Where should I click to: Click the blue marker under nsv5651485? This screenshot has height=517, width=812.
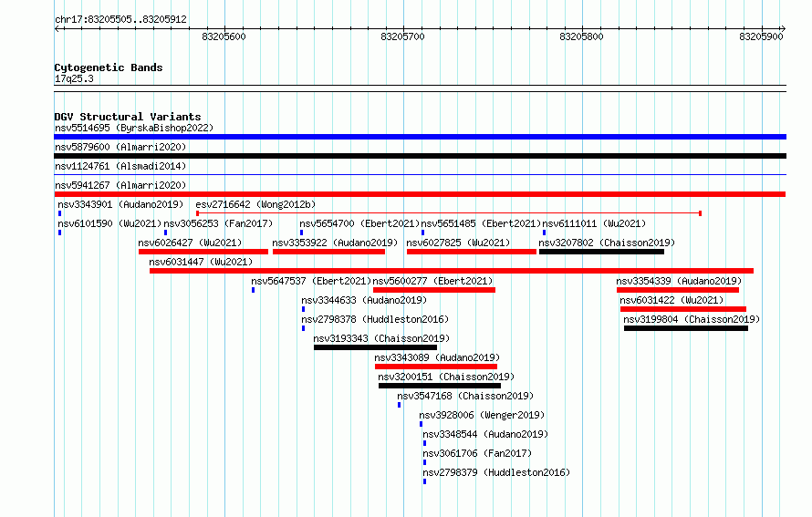point(423,233)
